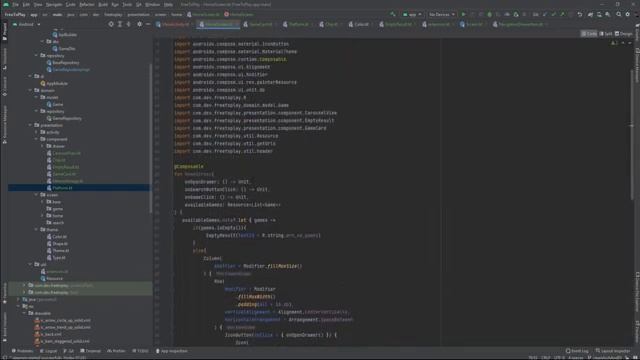The image size is (640, 360).
Task: Open the Refactor menu
Action: 87,4
